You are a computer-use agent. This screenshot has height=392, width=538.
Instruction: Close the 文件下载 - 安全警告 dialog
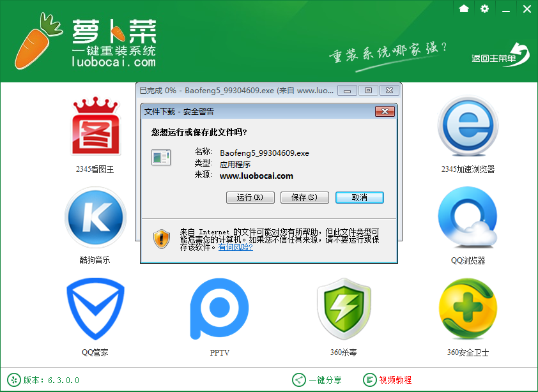(x=385, y=112)
